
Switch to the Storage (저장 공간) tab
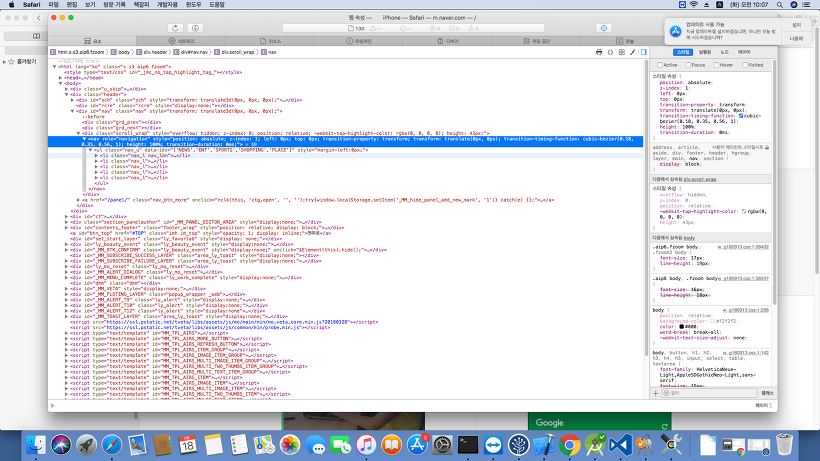(536, 41)
